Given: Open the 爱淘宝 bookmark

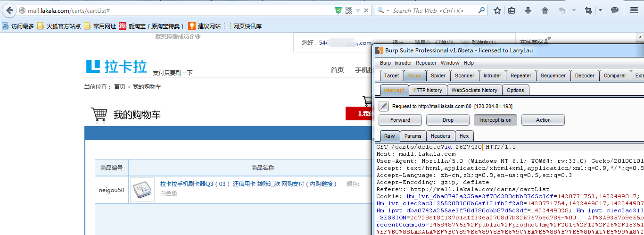Looking at the screenshot, I should (x=151, y=26).
